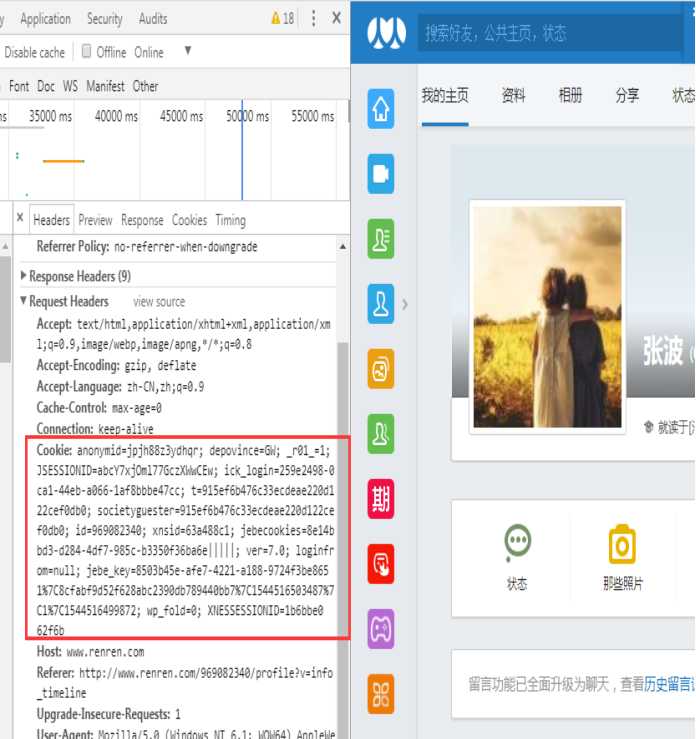Open the Headers tab
This screenshot has height=739, width=696.
(x=51, y=220)
